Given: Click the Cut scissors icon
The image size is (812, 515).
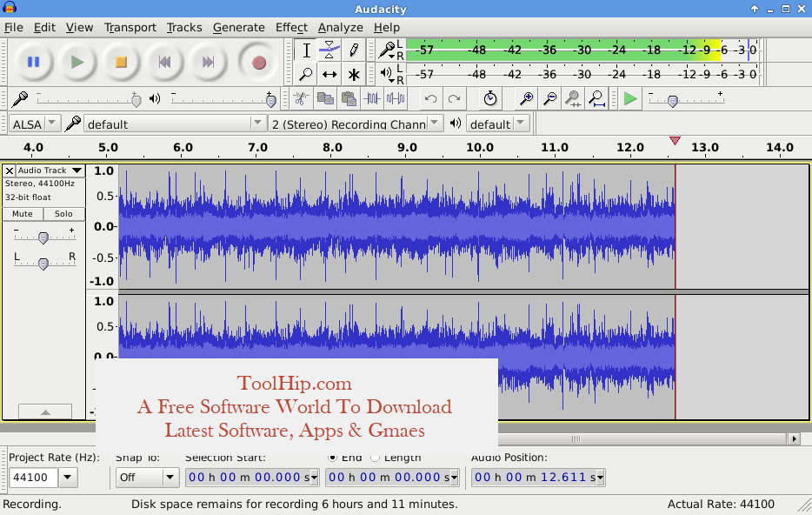Looking at the screenshot, I should [301, 98].
